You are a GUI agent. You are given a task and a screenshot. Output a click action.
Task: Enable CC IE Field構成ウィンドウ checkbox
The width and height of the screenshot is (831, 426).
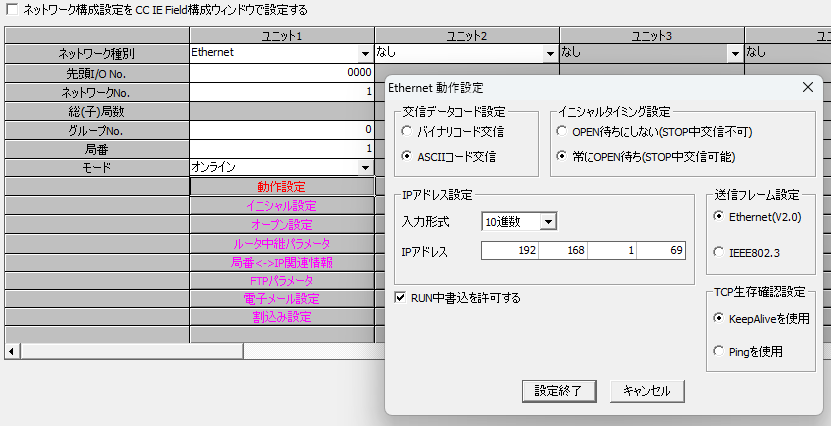click(12, 9)
